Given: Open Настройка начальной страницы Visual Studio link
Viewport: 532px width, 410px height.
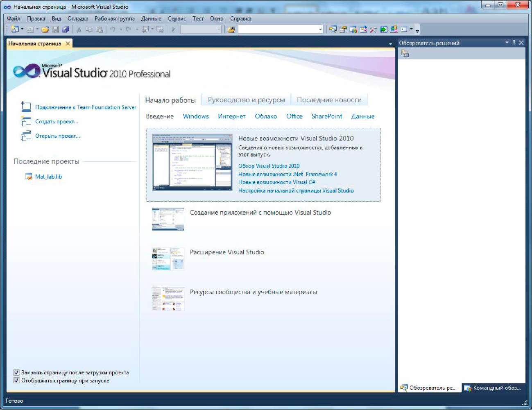Looking at the screenshot, I should coord(296,190).
